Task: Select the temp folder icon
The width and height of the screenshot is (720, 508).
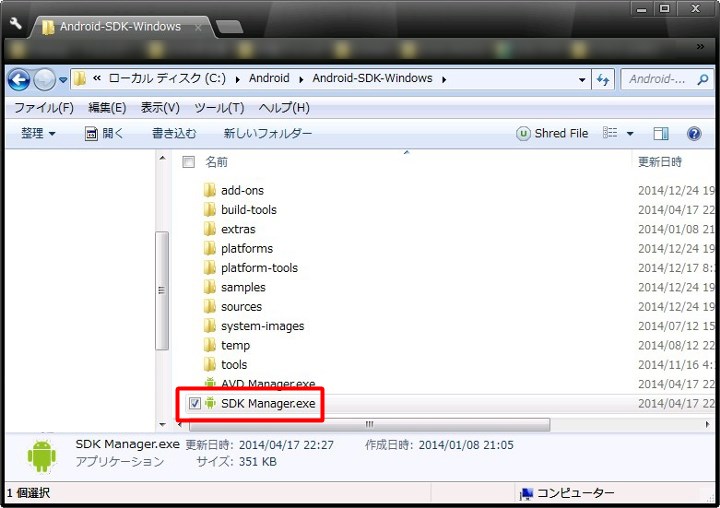Action: pyautogui.click(x=209, y=345)
